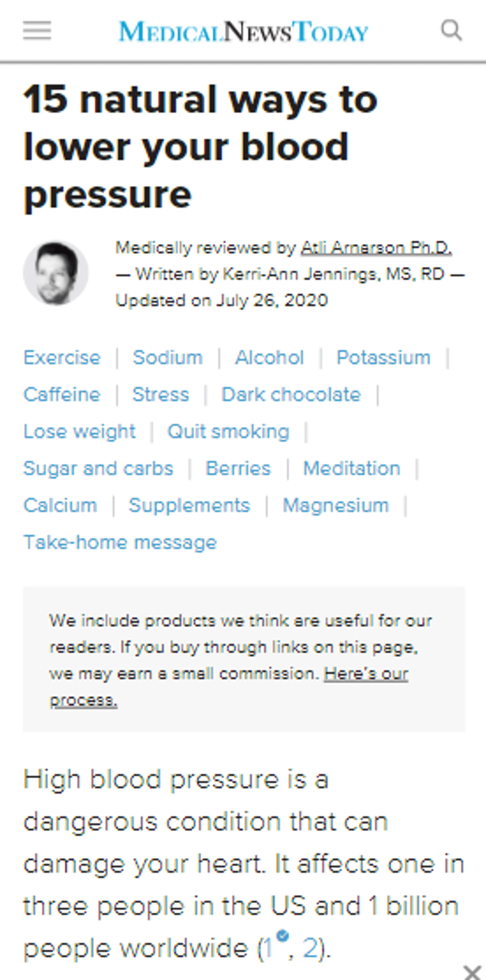
Task: Jump to the Sodium section
Action: click(x=167, y=357)
